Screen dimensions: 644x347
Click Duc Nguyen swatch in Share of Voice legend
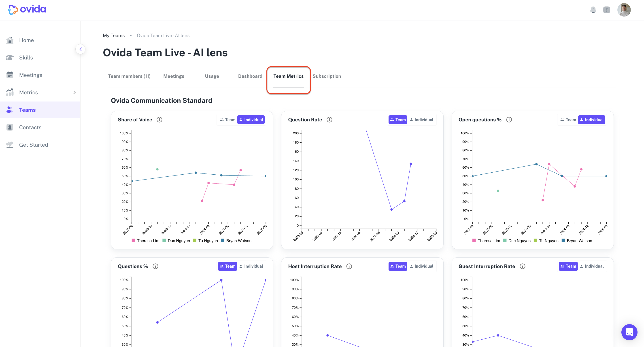[164, 241]
